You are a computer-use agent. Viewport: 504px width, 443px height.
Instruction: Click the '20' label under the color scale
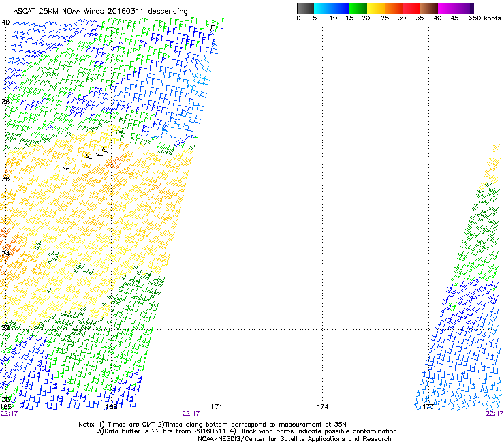click(366, 18)
